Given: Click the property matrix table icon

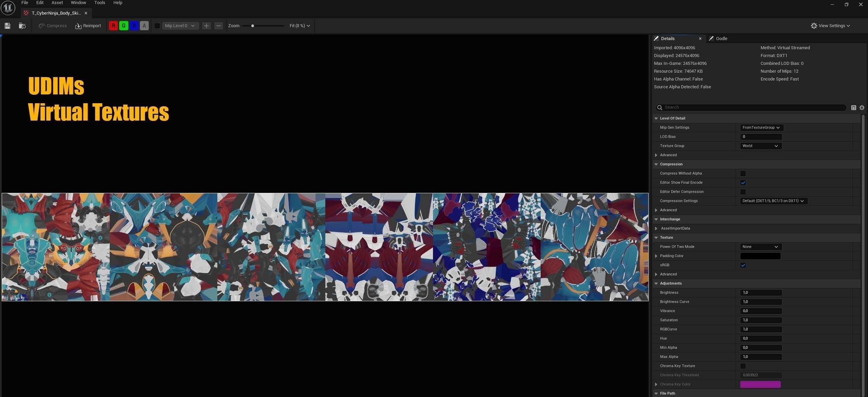Looking at the screenshot, I should (853, 108).
